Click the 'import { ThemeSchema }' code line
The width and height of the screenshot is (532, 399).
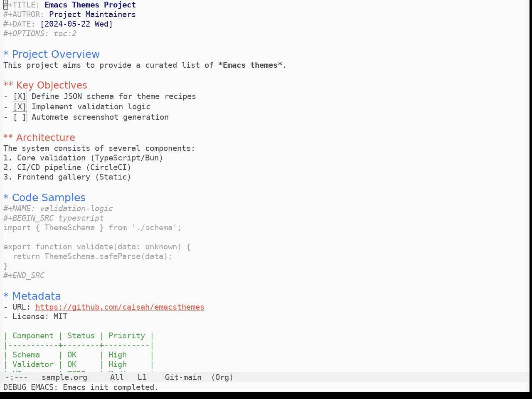(92, 228)
